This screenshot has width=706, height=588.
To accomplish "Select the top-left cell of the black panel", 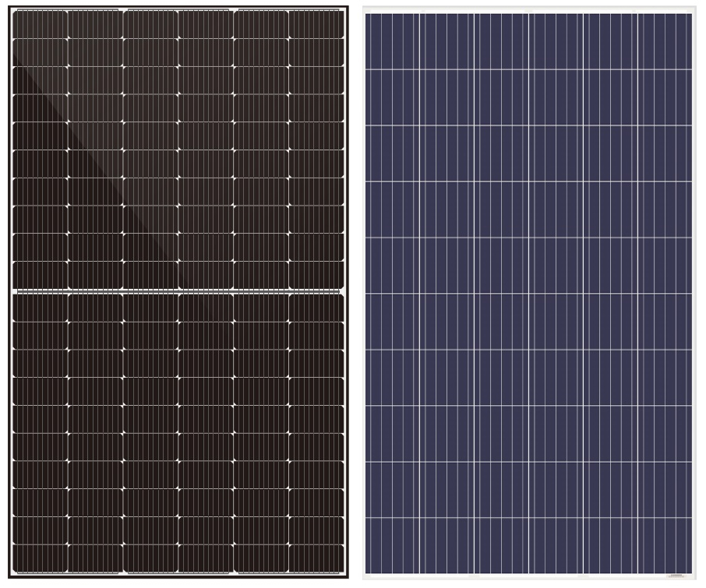I will [x=40, y=23].
